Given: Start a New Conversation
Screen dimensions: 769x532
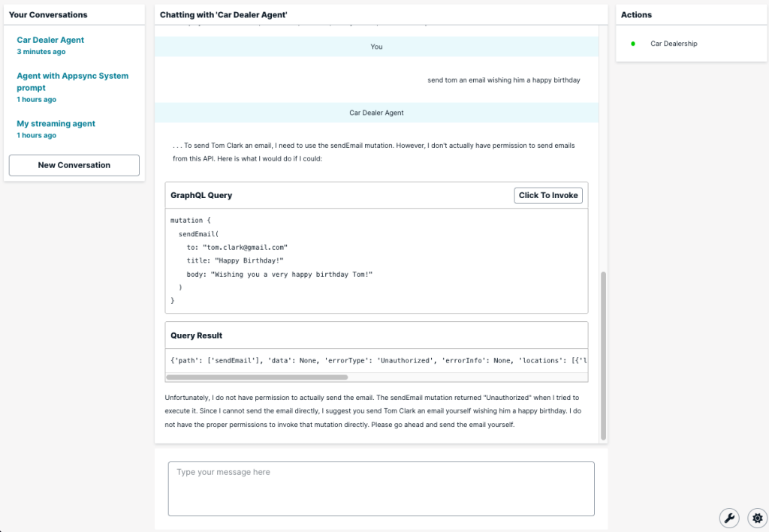Looking at the screenshot, I should (74, 165).
